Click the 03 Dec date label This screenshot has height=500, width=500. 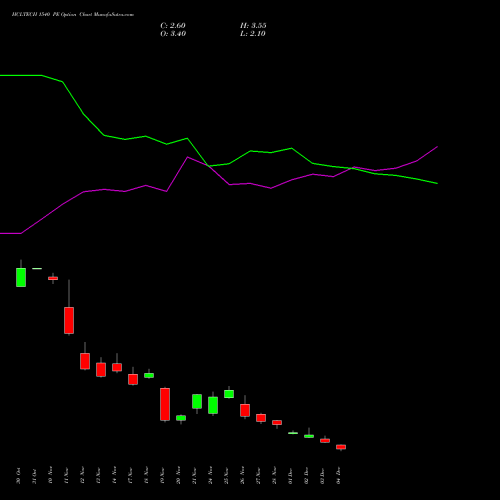[322, 476]
